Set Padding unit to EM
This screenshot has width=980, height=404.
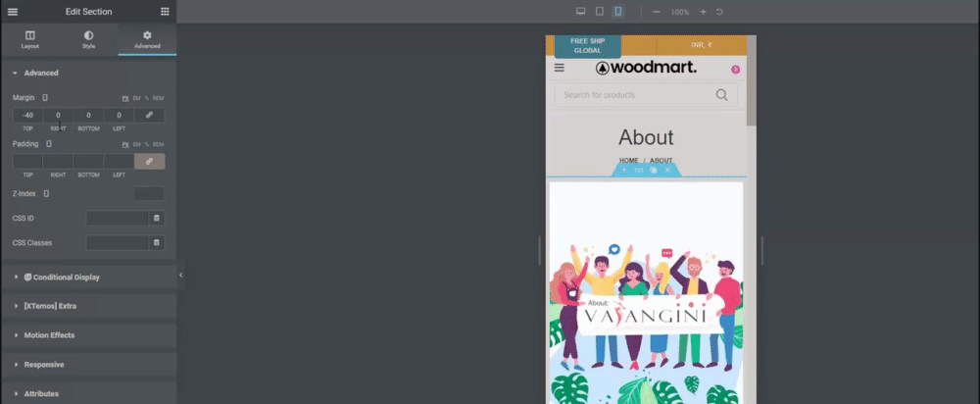point(136,144)
